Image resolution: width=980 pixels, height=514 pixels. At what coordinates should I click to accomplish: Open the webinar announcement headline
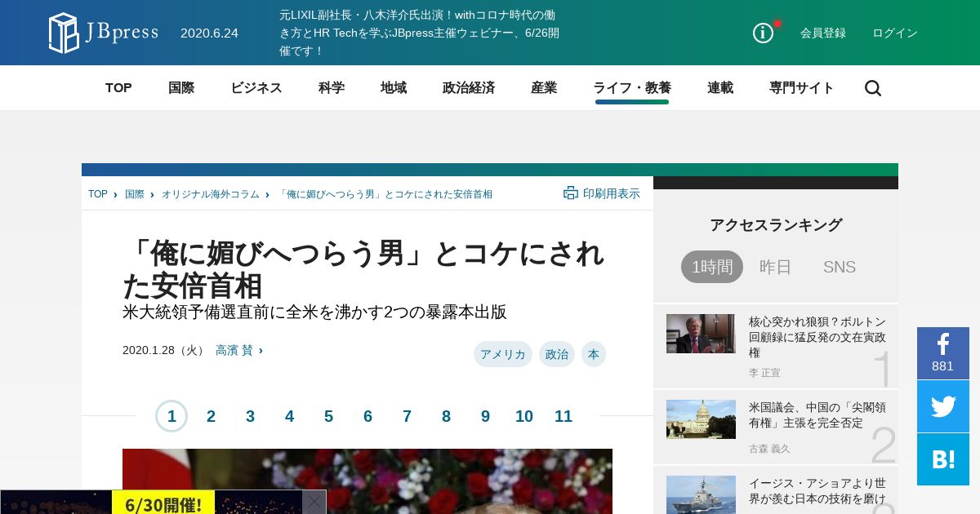[x=420, y=33]
